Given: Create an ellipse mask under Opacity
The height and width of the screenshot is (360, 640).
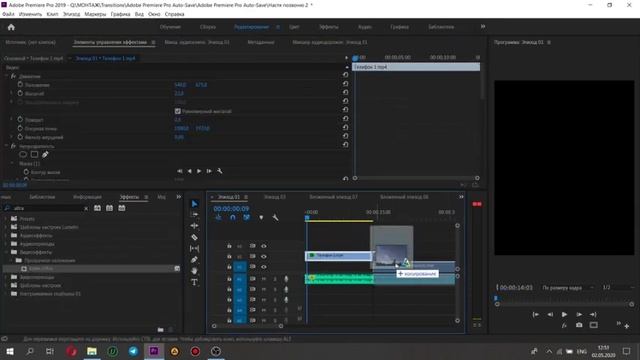Looking at the screenshot, I should pos(23,154).
